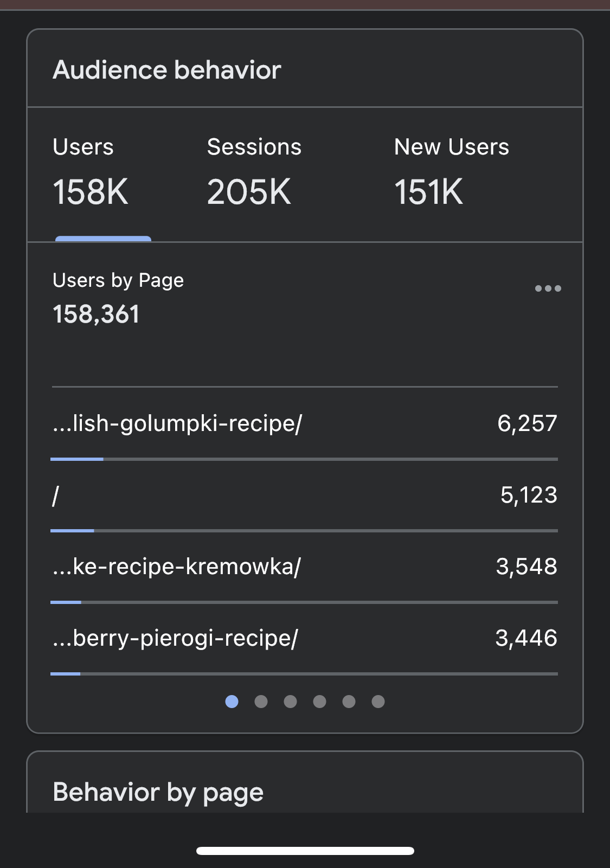The width and height of the screenshot is (610, 868).
Task: Open the Users by Page overflow menu
Action: click(x=548, y=289)
